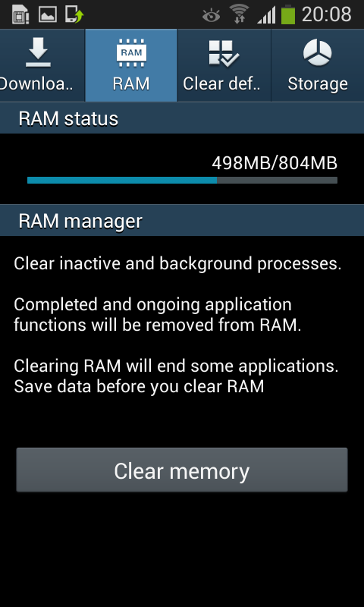This screenshot has width=364, height=607.
Task: Tap the Clear defaults checklist icon
Action: coord(224,53)
